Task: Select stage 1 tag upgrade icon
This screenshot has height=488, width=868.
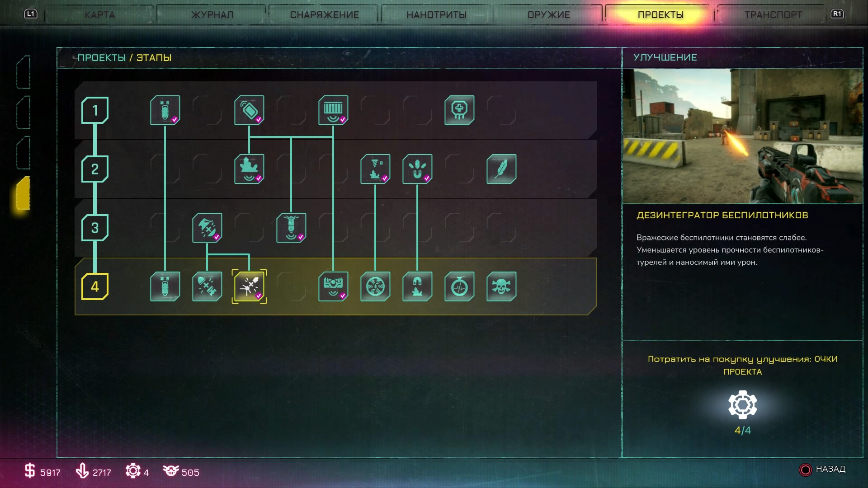Action: point(249,110)
